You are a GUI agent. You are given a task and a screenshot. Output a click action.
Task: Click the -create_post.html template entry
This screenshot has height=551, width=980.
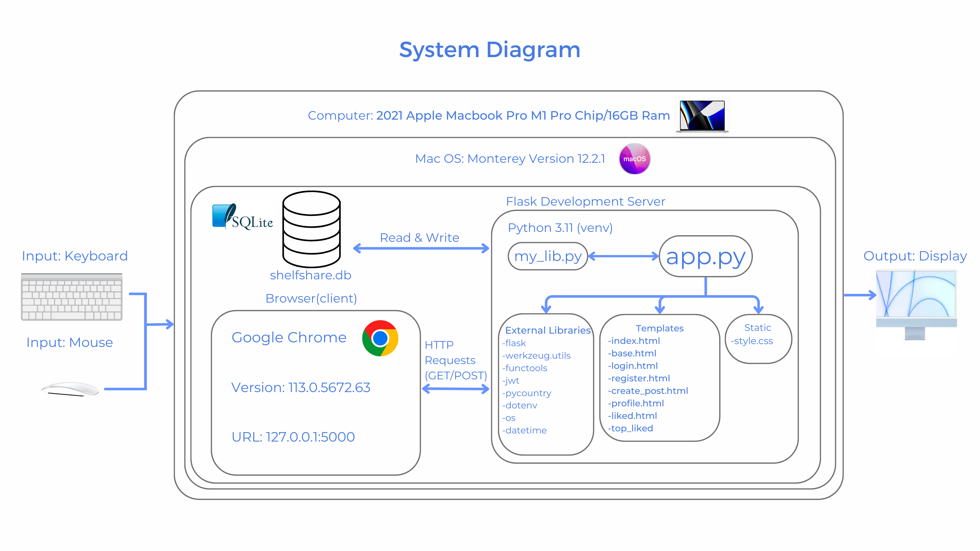(x=648, y=391)
